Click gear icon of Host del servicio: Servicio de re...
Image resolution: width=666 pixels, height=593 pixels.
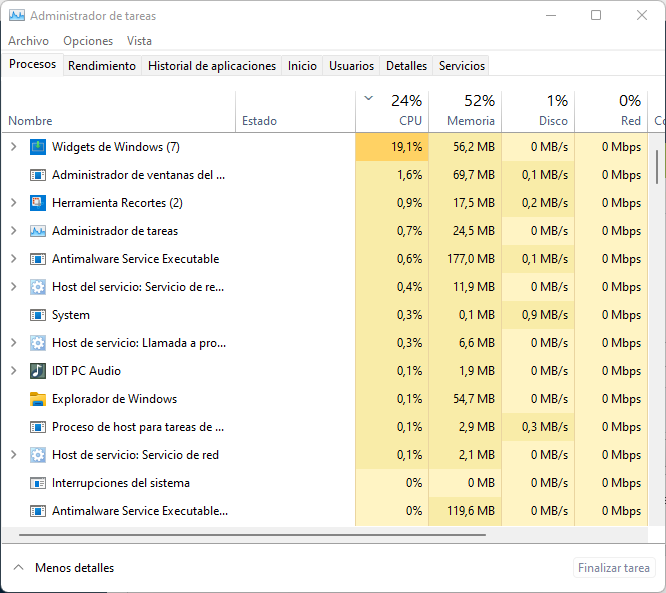pyautogui.click(x=38, y=287)
